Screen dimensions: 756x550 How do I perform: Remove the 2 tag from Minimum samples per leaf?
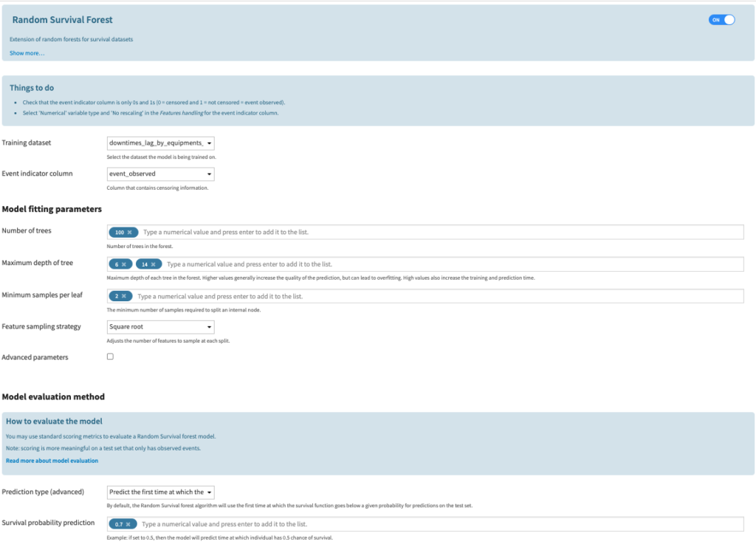point(124,296)
